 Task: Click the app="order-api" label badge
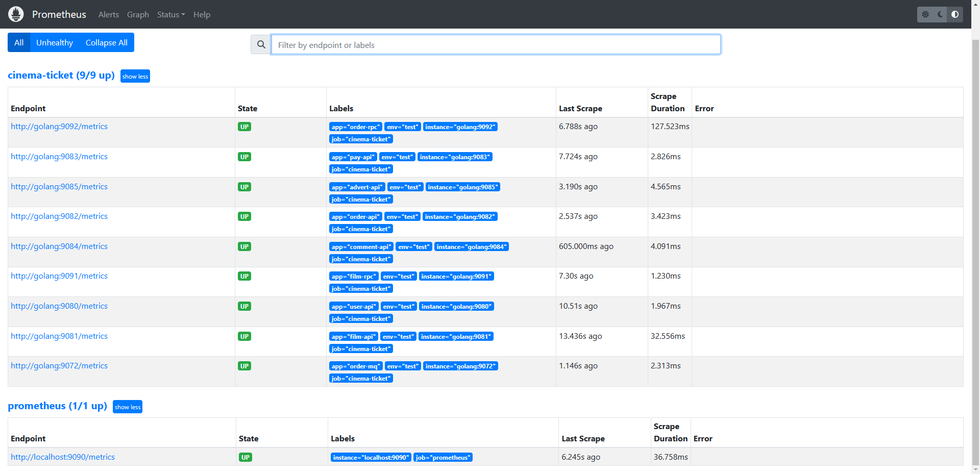pos(356,217)
